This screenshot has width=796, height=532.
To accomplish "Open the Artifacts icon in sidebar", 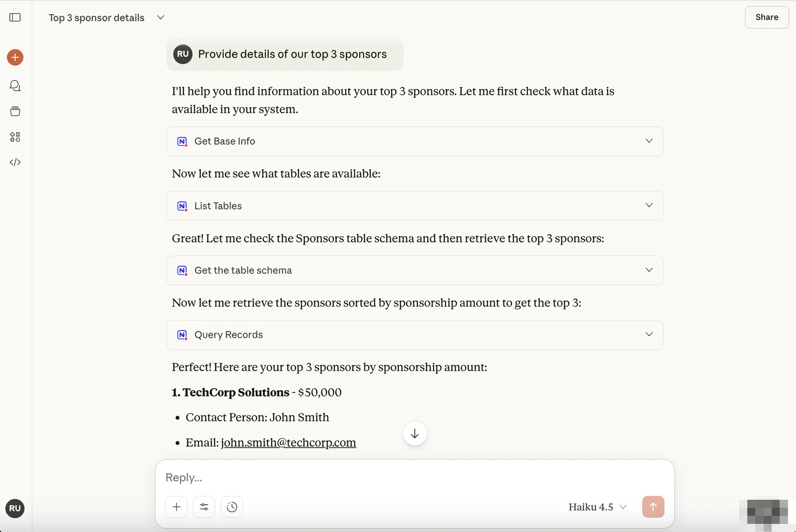I will coord(15,137).
